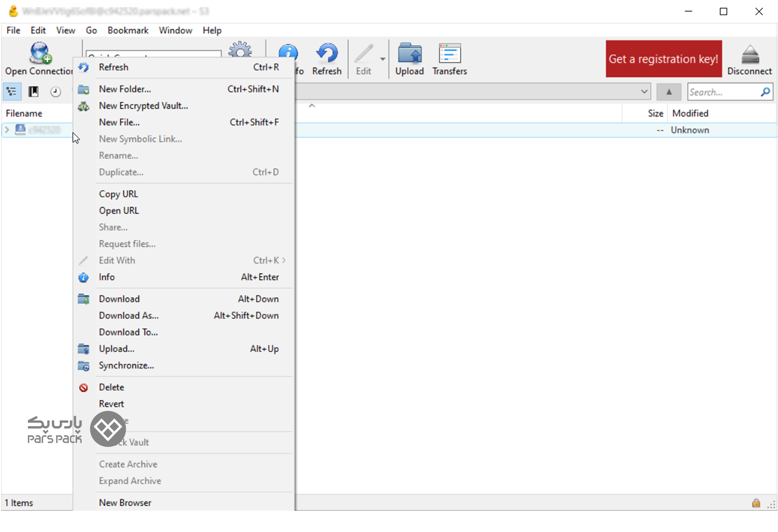This screenshot has height=532, width=778.
Task: Open the path dropdown arrow
Action: coord(644,92)
